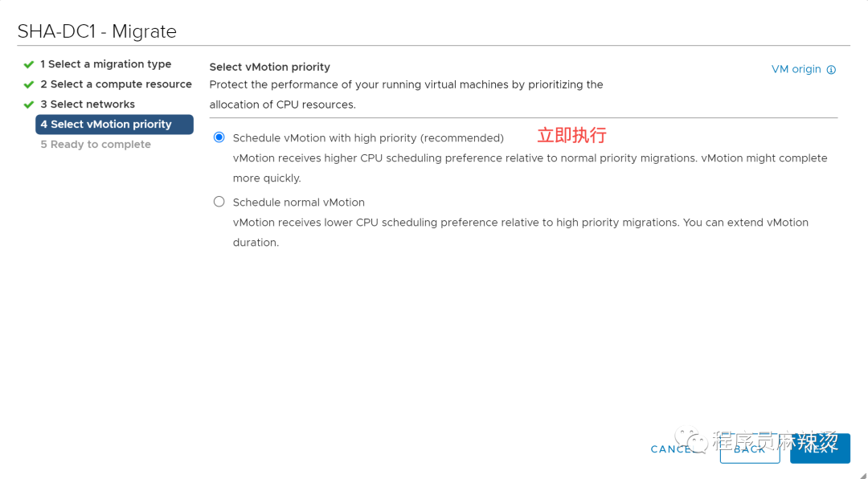Return to step 2 Select a compute resource
Viewport: 868px width, 479px height.
coord(116,84)
